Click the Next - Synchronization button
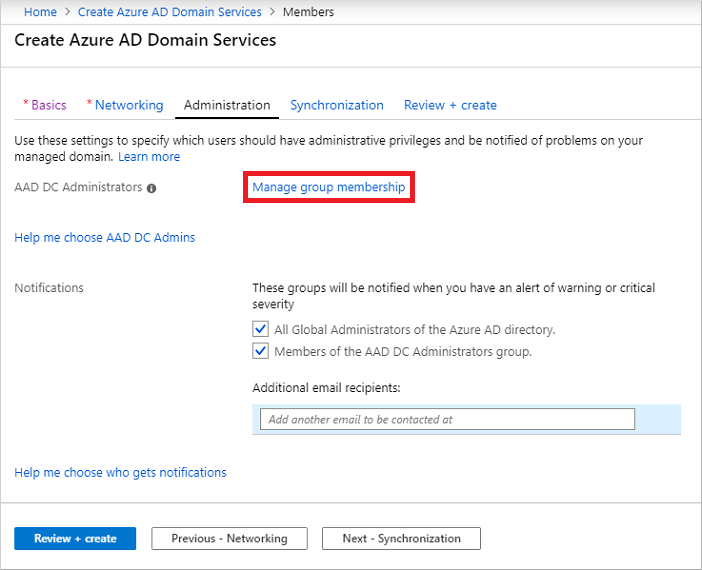The height and width of the screenshot is (570, 702). coord(401,538)
